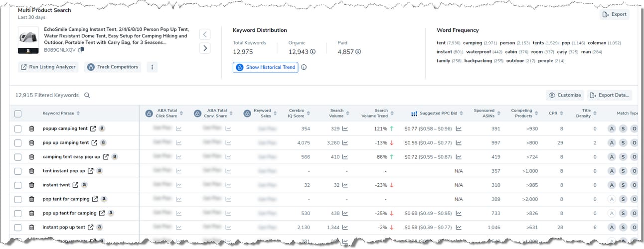This screenshot has width=644, height=249.
Task: Trash the 'tent instant pop up' keyword
Action: tap(31, 171)
